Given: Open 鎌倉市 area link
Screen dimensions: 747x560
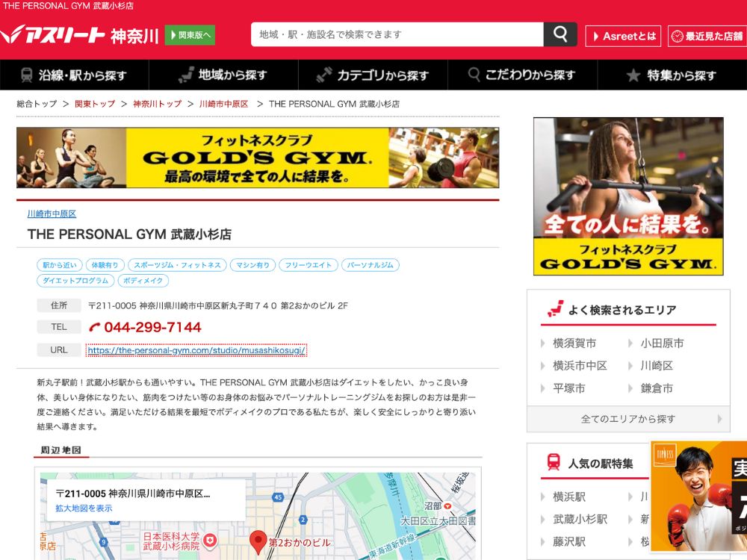Looking at the screenshot, I should point(657,388).
